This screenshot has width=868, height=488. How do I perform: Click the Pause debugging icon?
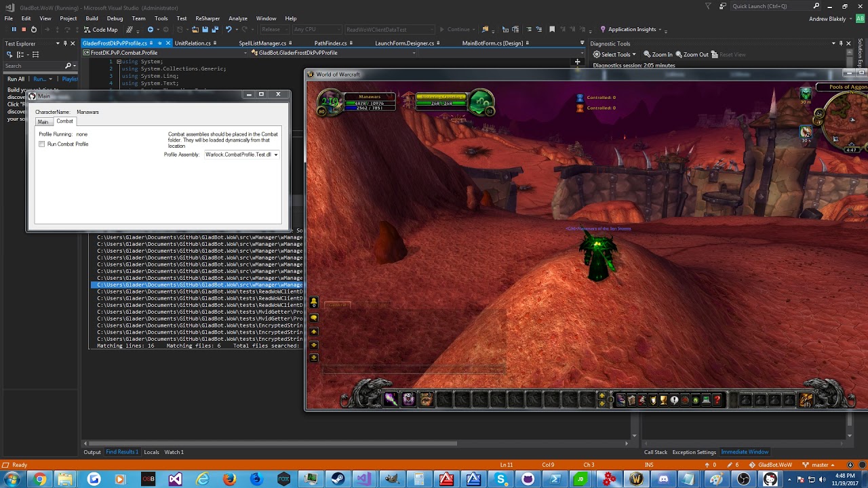[14, 30]
